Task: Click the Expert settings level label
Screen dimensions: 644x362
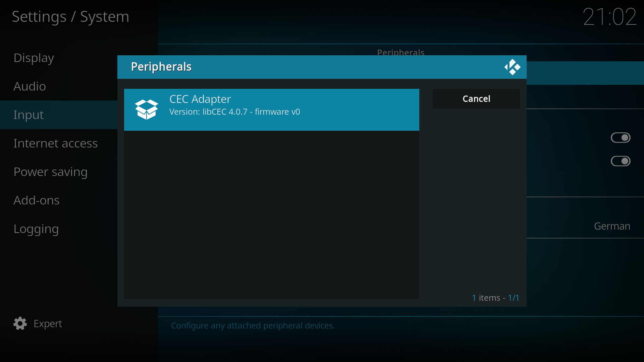Action: coord(48,324)
